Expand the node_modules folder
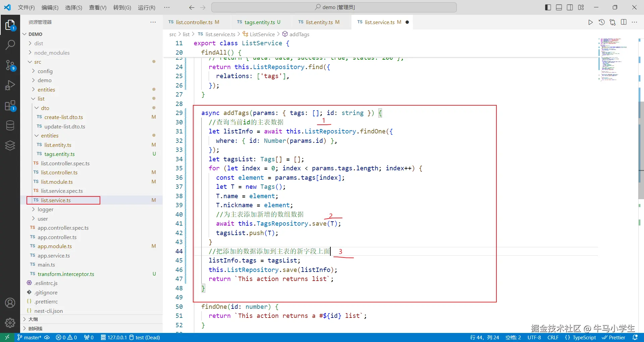Screen dimensions: 644x342 [52, 53]
